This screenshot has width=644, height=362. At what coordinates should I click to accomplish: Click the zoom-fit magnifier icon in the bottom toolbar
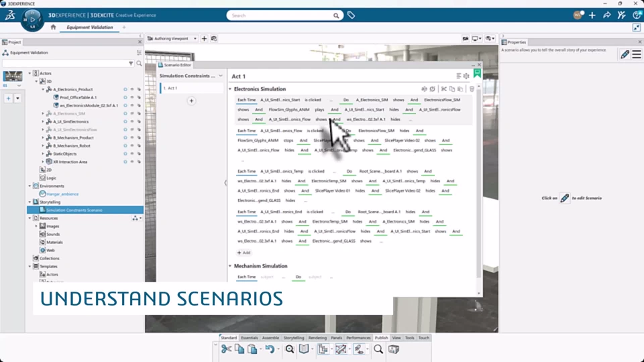click(290, 349)
